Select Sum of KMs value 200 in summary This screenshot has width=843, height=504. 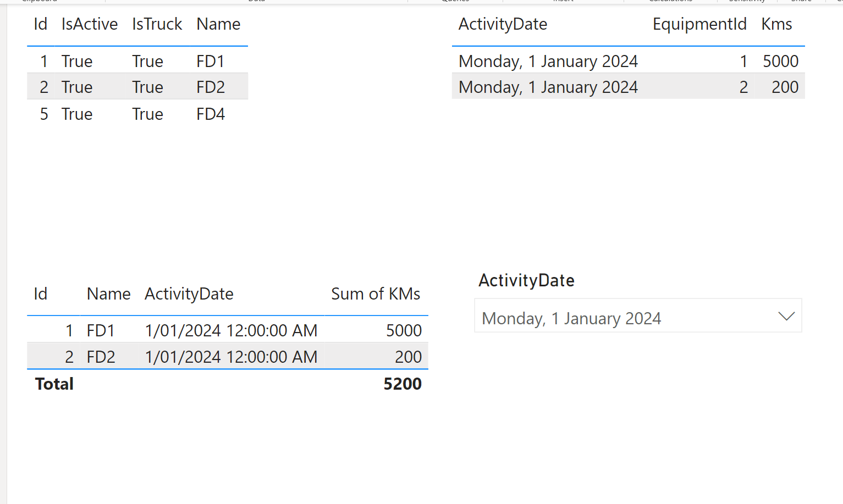[408, 357]
